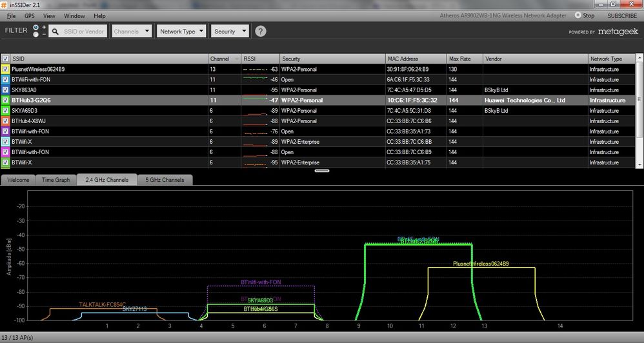The width and height of the screenshot is (644, 343).
Task: Open the Security filter dropdown
Action: [x=230, y=31]
